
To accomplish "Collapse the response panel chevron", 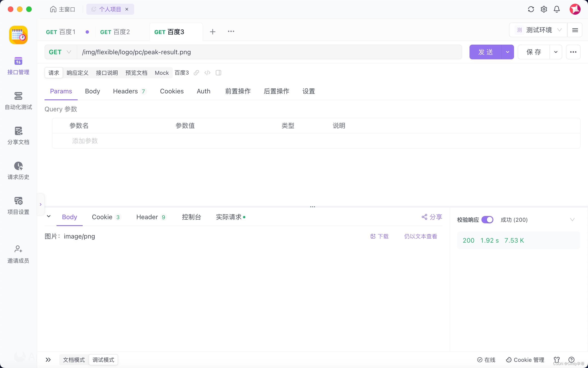I will coord(49,216).
